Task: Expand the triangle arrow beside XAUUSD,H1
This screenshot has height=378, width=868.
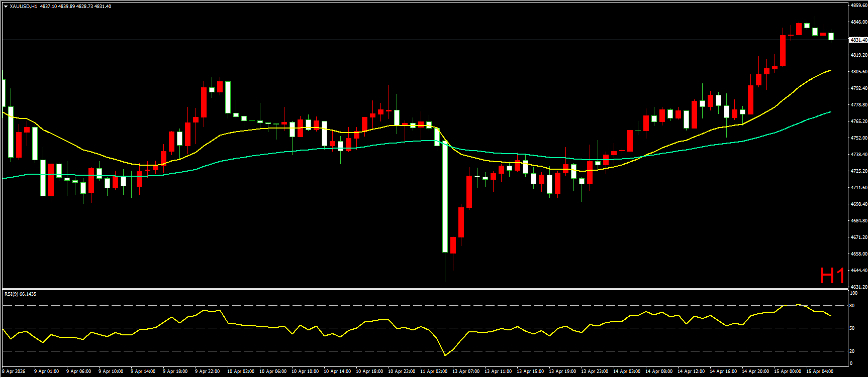Action: tap(6, 7)
